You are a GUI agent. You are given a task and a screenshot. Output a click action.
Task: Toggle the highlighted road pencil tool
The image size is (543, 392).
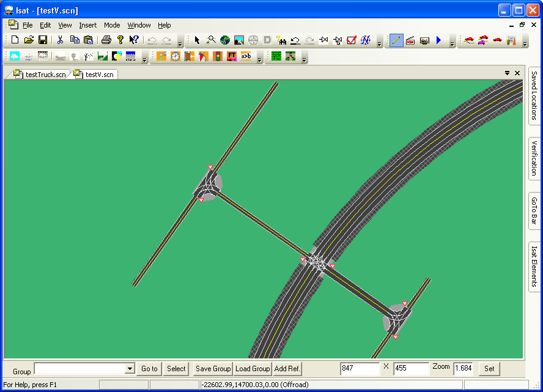[396, 40]
